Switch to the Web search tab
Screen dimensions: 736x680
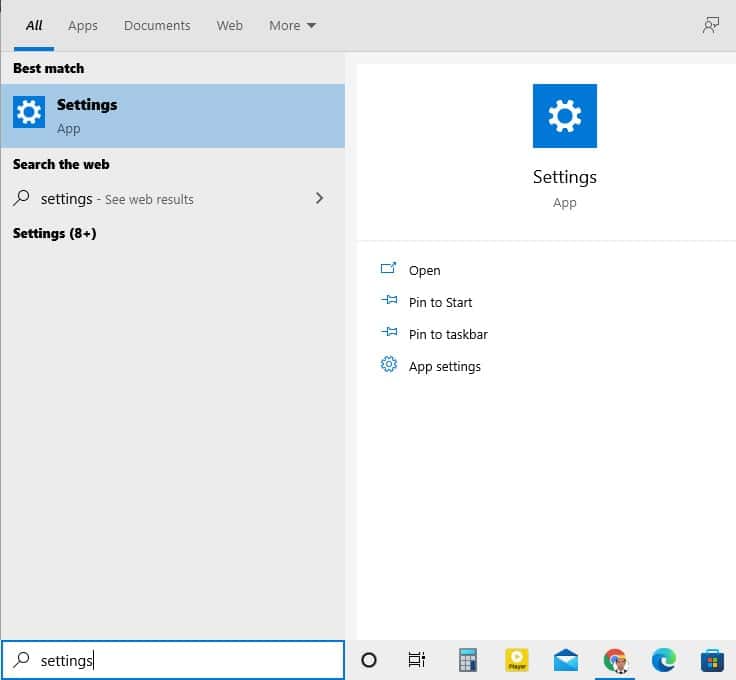pos(230,26)
